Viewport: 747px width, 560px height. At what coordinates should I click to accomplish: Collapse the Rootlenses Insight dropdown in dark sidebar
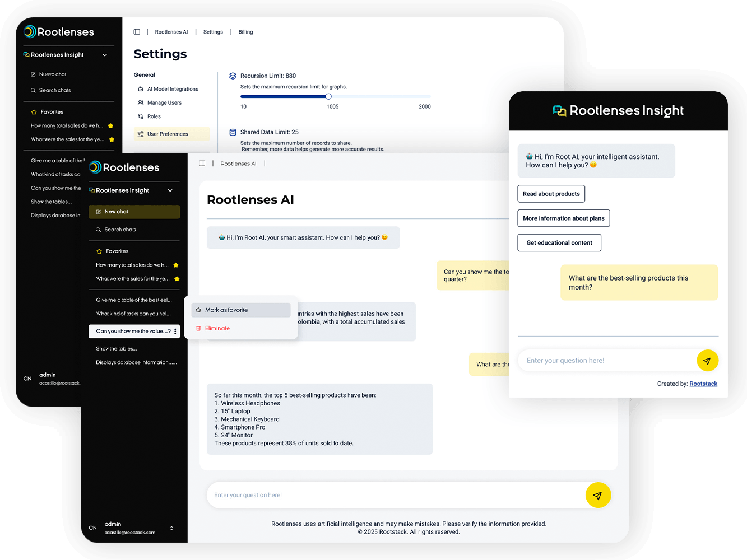pos(170,190)
